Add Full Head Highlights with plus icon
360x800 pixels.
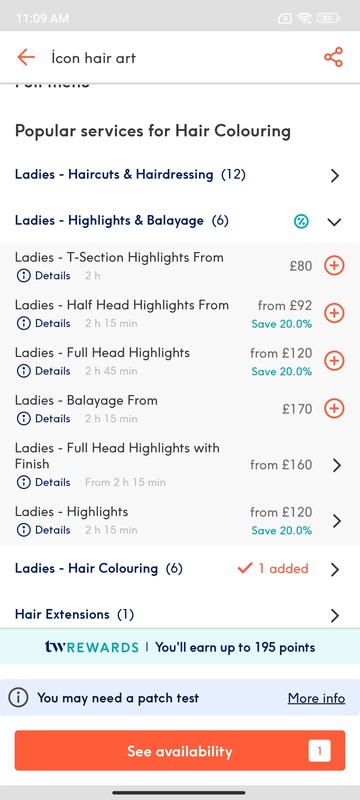(335, 361)
